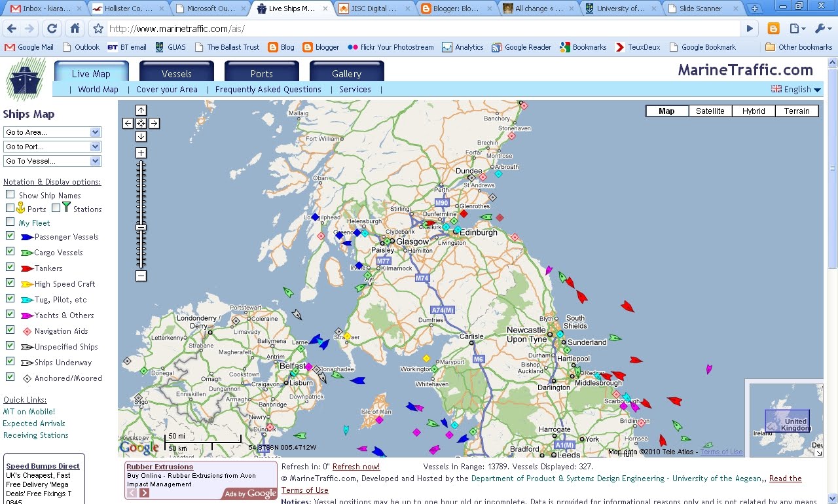
Task: Open the Receiving Stations link
Action: coord(36,435)
